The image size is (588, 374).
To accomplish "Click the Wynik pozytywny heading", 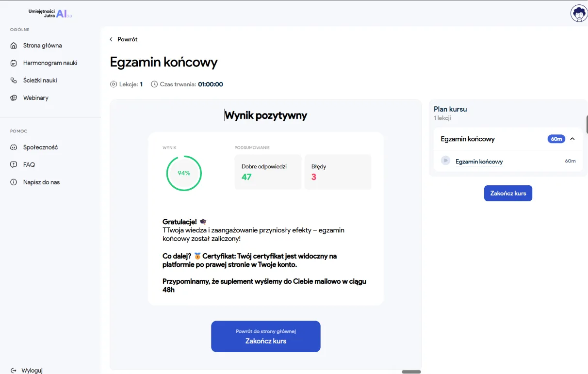I will click(x=266, y=115).
